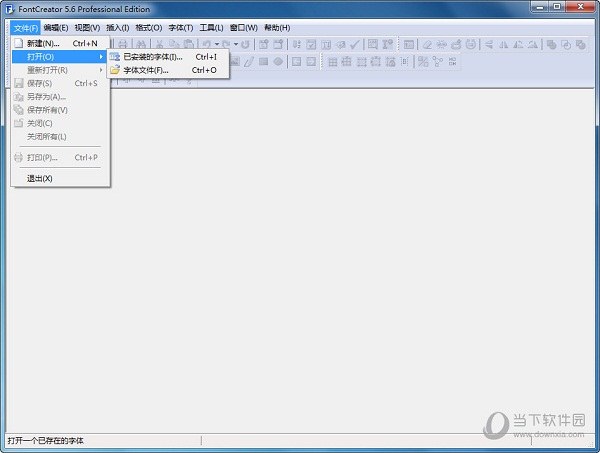Viewport: 600px width, 453px height.
Task: Choose 已安装的字体(I)... in submenu
Action: point(168,57)
